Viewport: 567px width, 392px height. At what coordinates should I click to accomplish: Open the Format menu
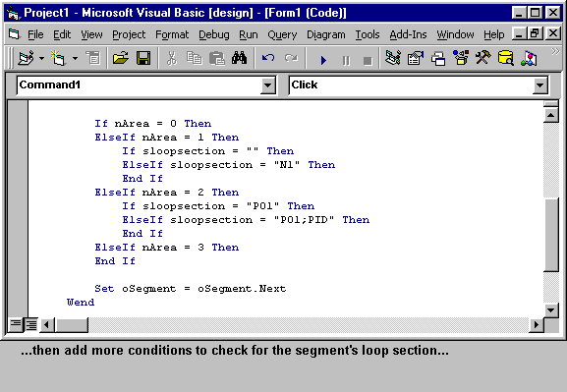tap(172, 34)
